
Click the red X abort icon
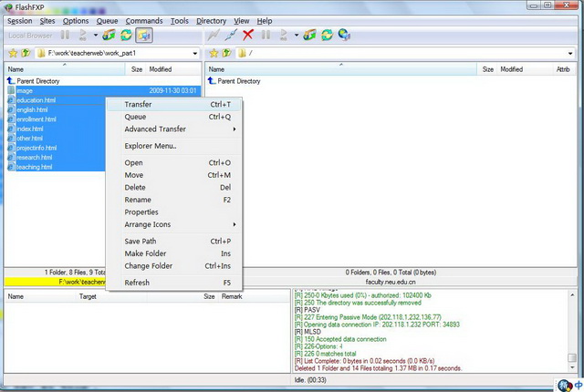(247, 35)
